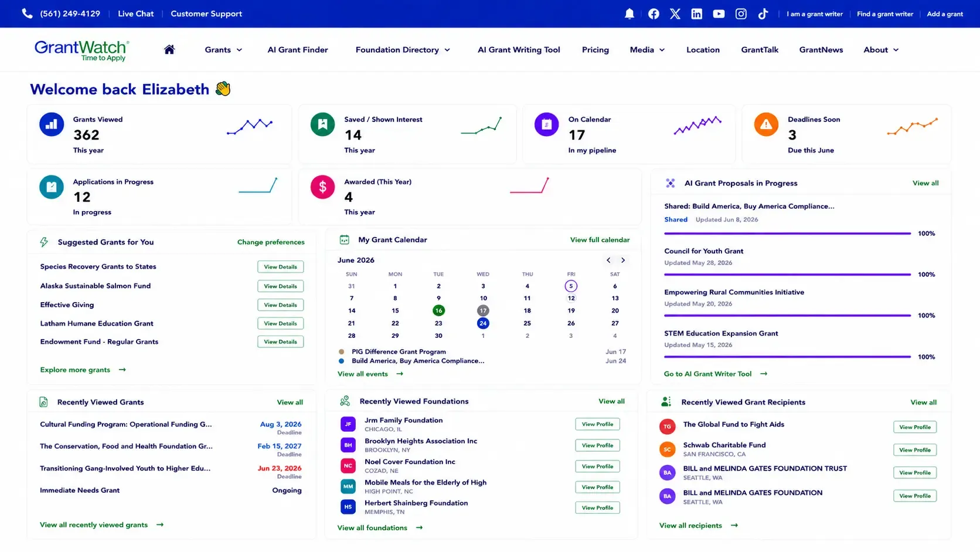Screen dimensions: 980x552
Task: View Details for Latham Humane Education Grant
Action: [x=280, y=323]
